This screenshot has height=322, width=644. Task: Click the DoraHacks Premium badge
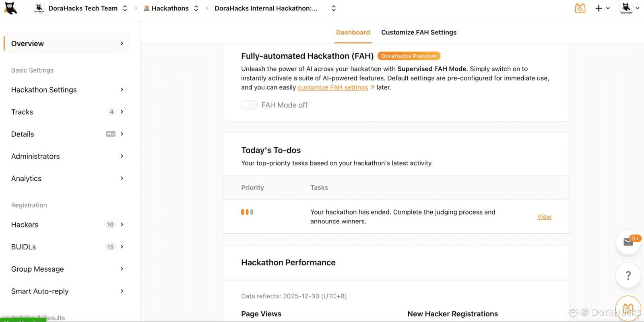[409, 56]
